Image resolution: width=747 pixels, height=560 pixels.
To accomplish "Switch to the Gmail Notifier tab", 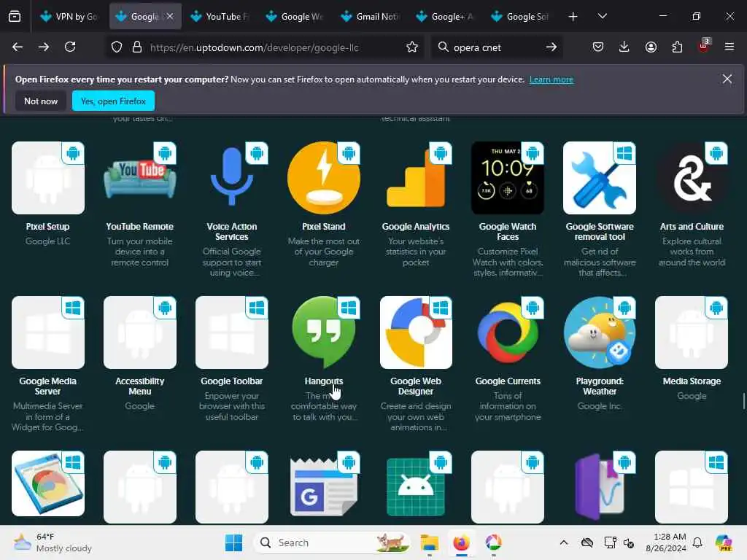I will point(371,16).
